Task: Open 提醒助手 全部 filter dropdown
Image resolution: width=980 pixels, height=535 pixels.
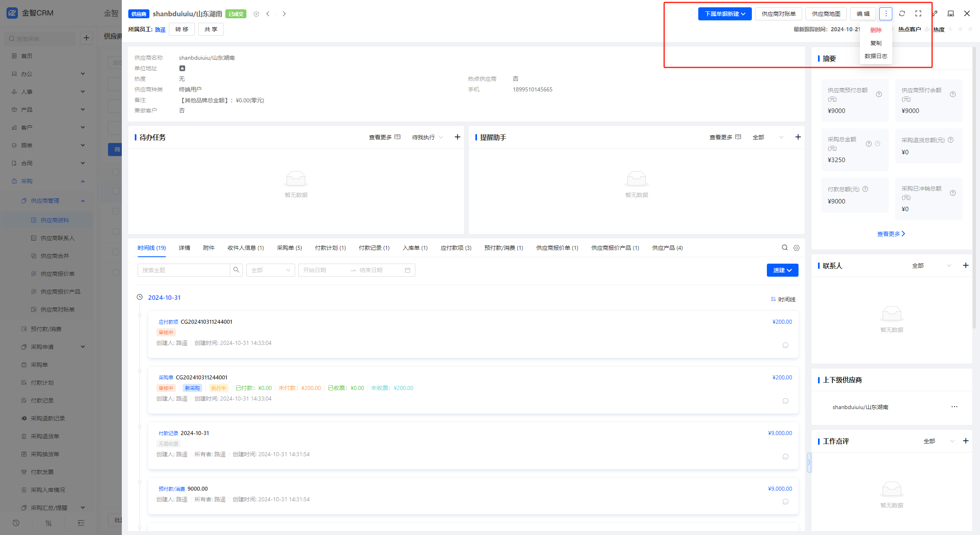Action: (x=768, y=137)
